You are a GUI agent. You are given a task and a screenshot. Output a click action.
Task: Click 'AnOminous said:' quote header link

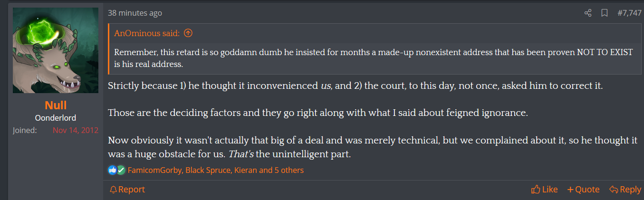pyautogui.click(x=147, y=33)
